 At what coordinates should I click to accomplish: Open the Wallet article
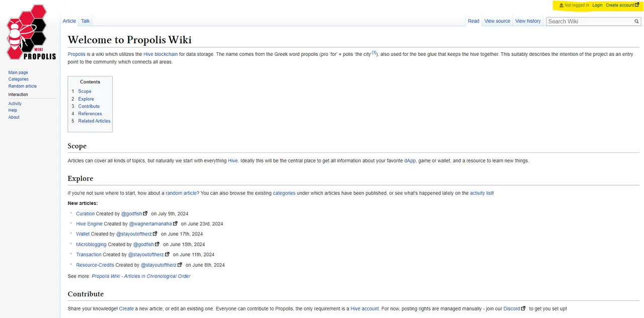[83, 234]
